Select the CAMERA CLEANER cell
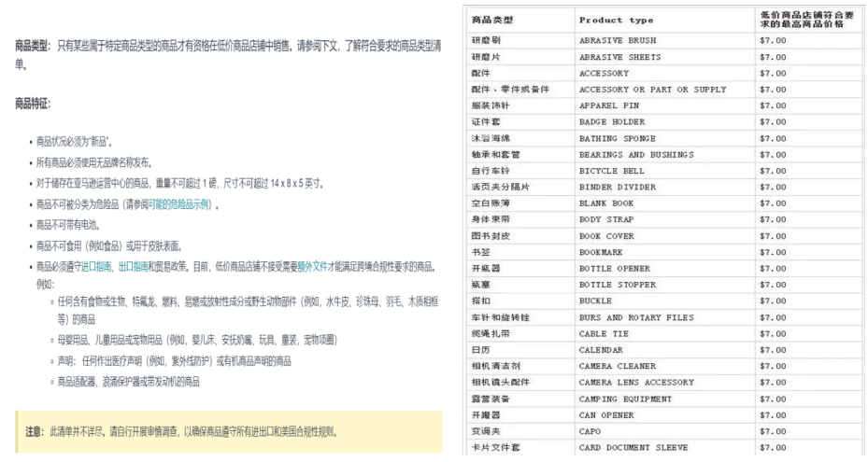 click(x=665, y=366)
